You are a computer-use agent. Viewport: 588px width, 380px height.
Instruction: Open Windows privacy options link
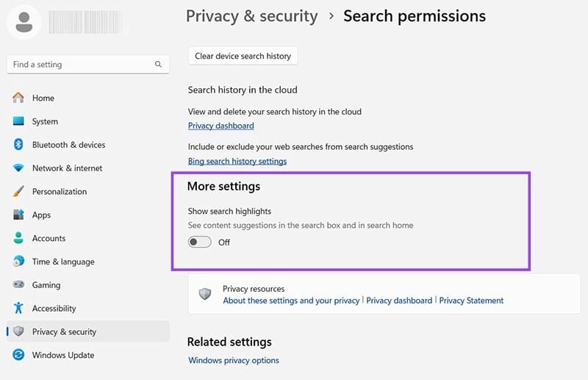point(234,360)
